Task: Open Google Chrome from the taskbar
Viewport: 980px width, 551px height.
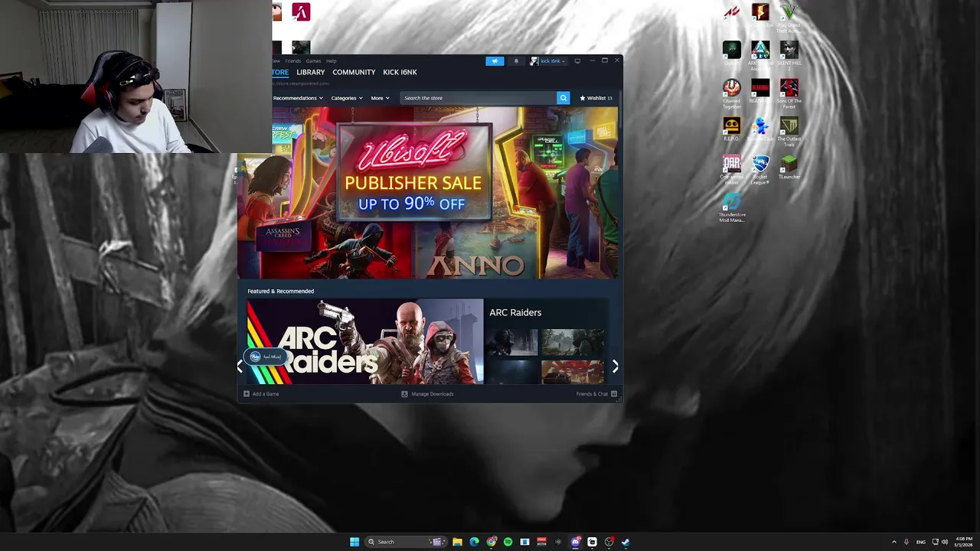Action: point(491,542)
